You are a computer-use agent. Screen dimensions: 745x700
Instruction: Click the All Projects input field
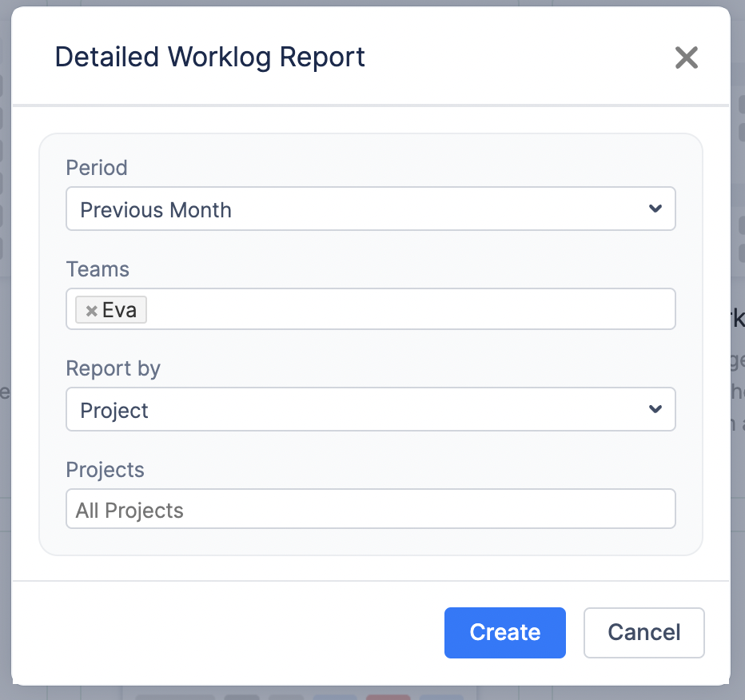coord(370,510)
